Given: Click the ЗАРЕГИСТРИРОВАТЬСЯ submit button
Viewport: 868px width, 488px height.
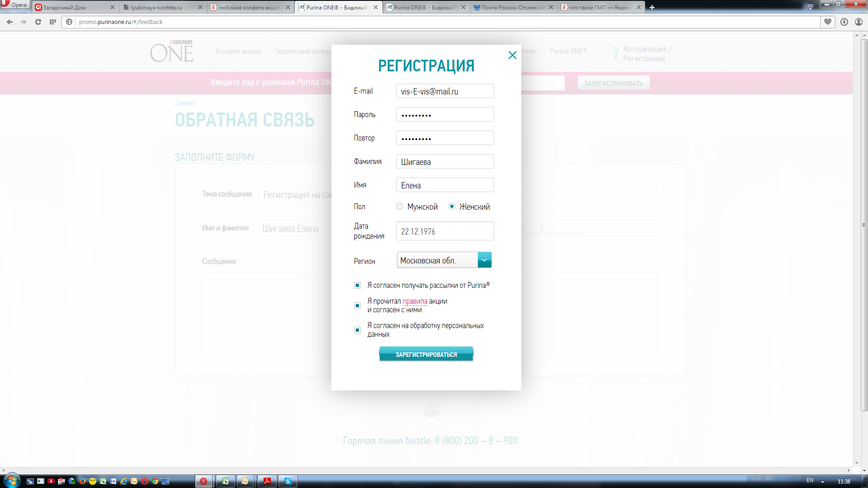Looking at the screenshot, I should click(x=426, y=354).
